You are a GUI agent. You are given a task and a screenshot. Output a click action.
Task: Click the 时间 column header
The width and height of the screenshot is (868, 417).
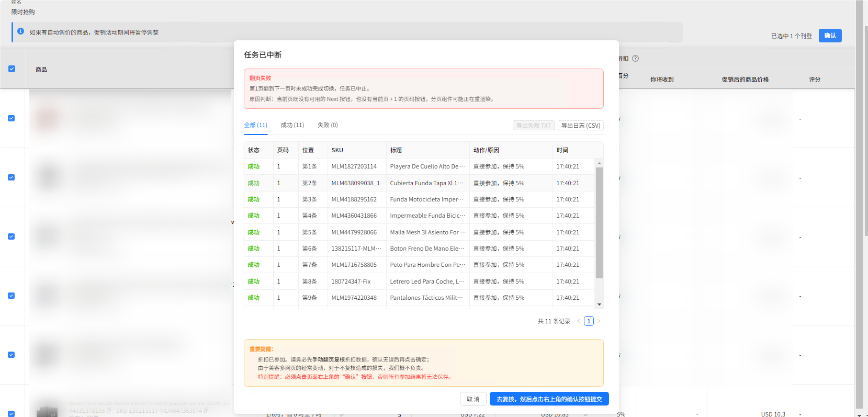point(562,150)
